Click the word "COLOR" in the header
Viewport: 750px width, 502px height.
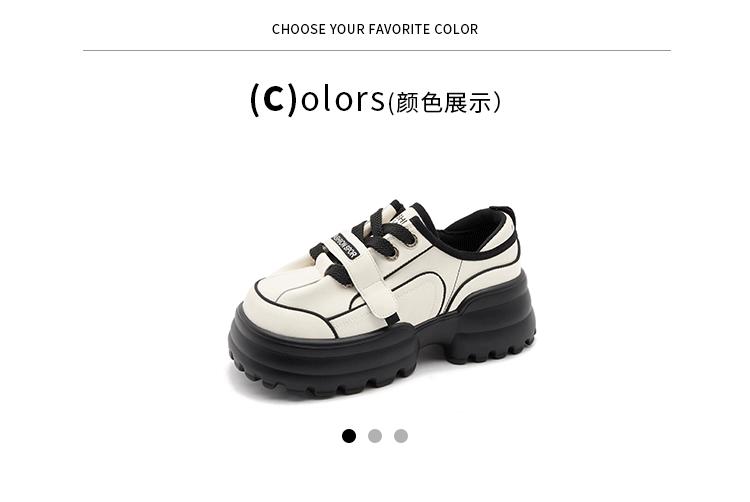pos(456,29)
